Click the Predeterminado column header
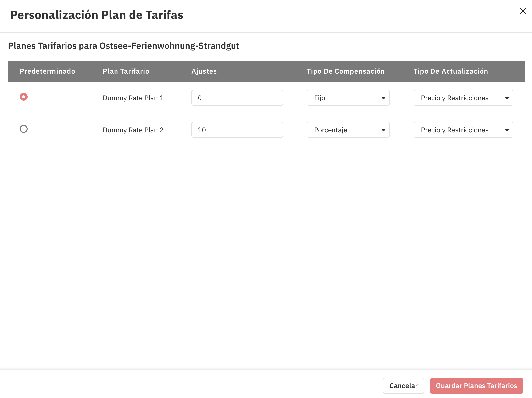Image resolution: width=532 pixels, height=398 pixels. (x=48, y=71)
